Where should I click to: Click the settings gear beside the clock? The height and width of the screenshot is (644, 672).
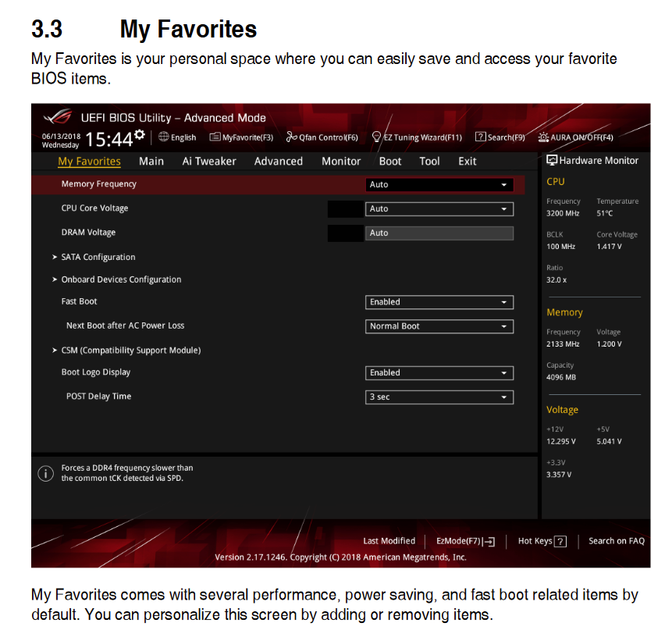click(x=139, y=134)
